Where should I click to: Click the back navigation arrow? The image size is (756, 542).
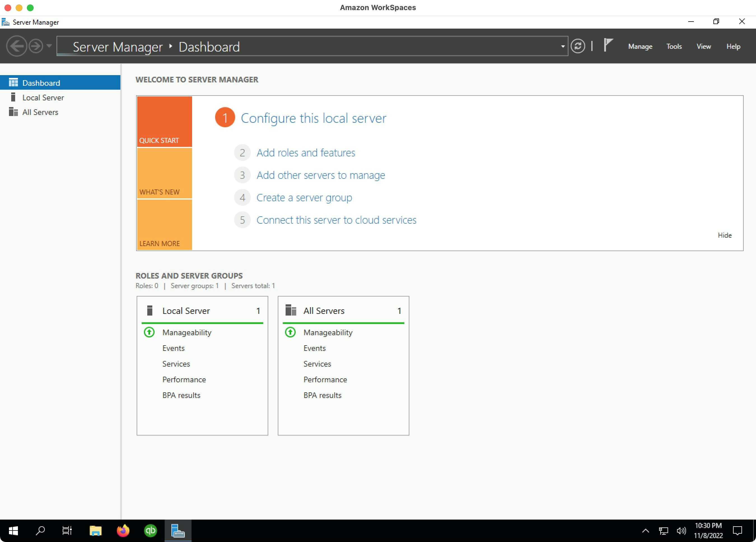pyautogui.click(x=16, y=46)
